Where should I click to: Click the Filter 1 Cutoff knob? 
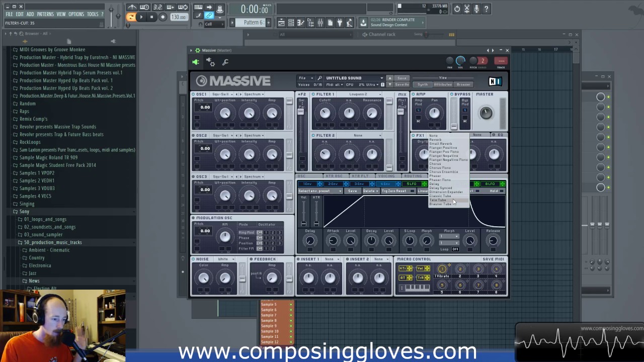[325, 114]
